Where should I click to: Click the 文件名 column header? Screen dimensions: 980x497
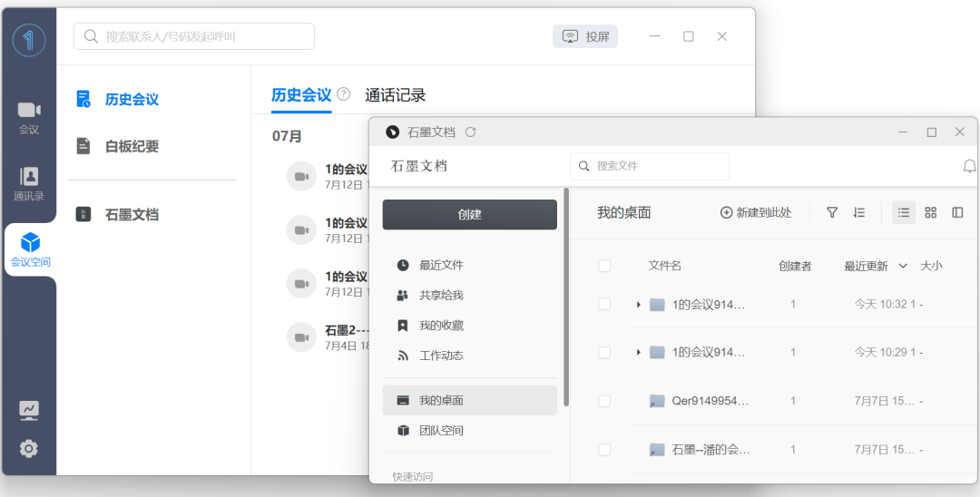coord(664,266)
